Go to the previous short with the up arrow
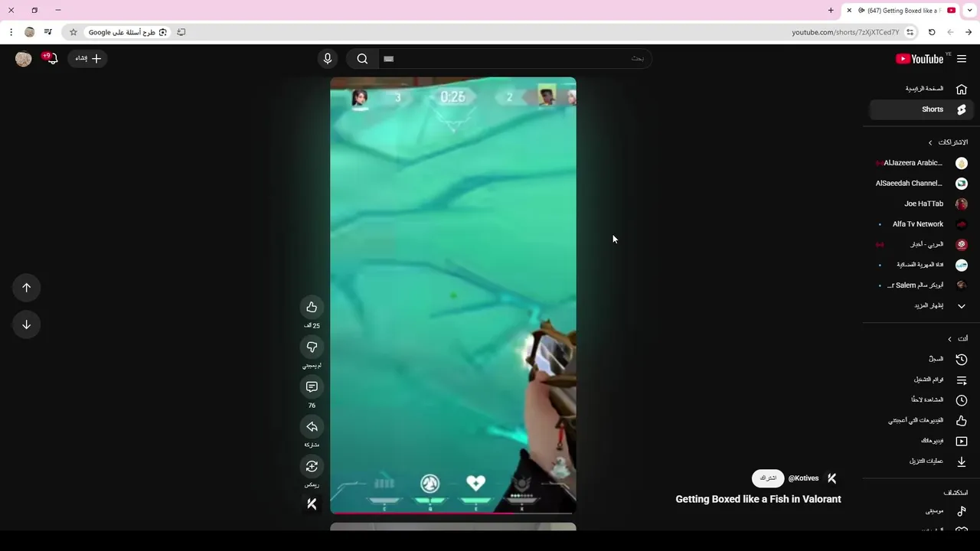 26,288
